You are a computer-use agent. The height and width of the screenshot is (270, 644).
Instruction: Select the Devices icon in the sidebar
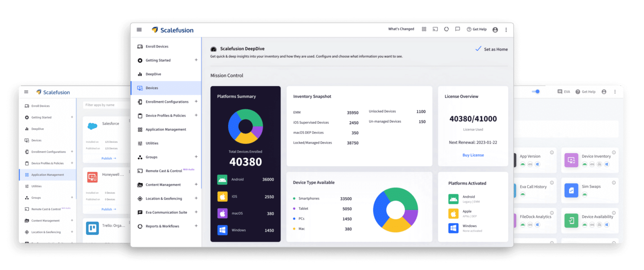point(140,88)
